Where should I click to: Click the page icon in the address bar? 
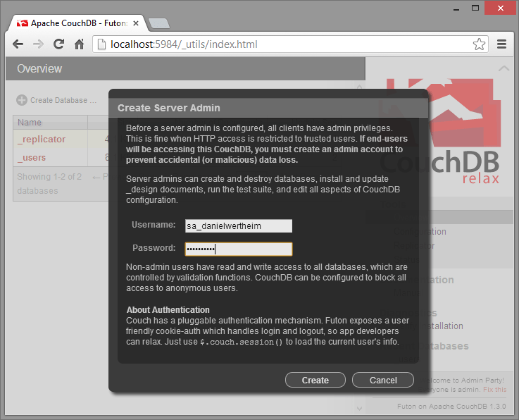point(101,44)
